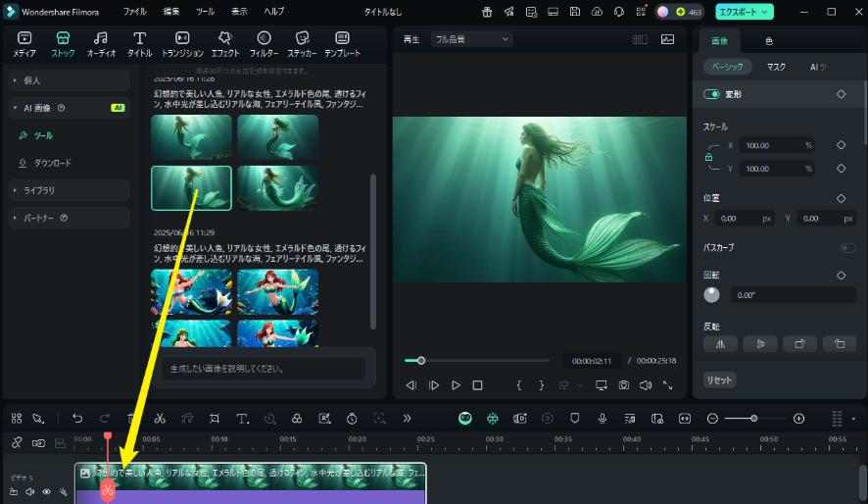Open the speed timer tool
The width and height of the screenshot is (868, 504).
(x=352, y=419)
